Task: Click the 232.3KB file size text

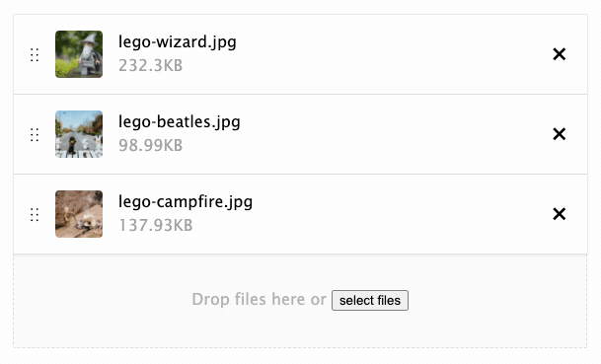Action: [150, 65]
